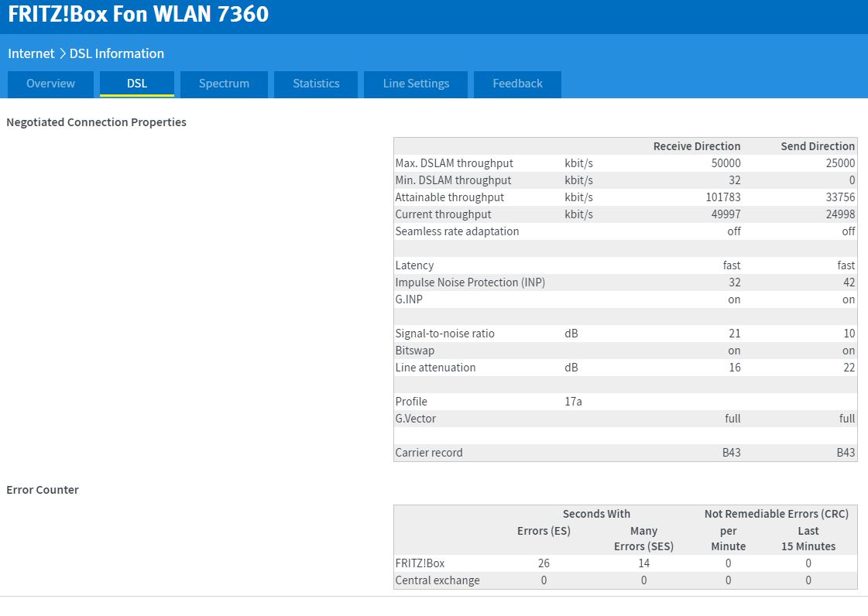
Task: Click the DSL Information breadcrumb text
Action: click(x=117, y=53)
